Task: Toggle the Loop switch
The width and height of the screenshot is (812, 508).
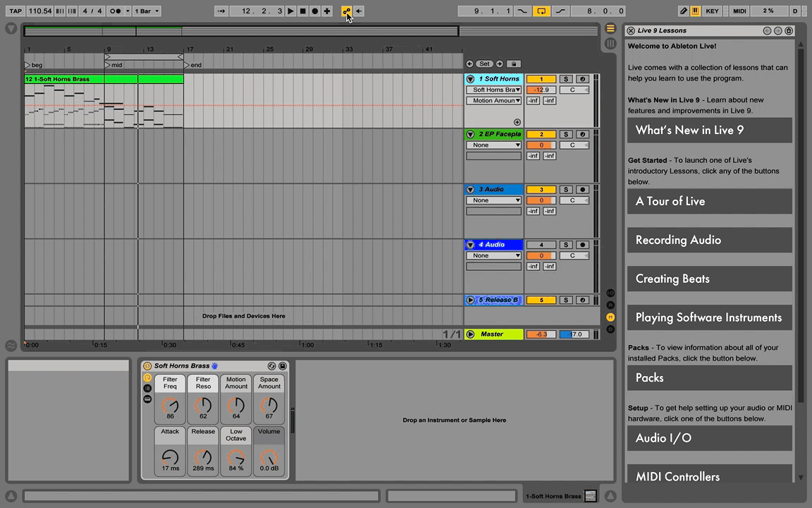Action: pyautogui.click(x=541, y=11)
